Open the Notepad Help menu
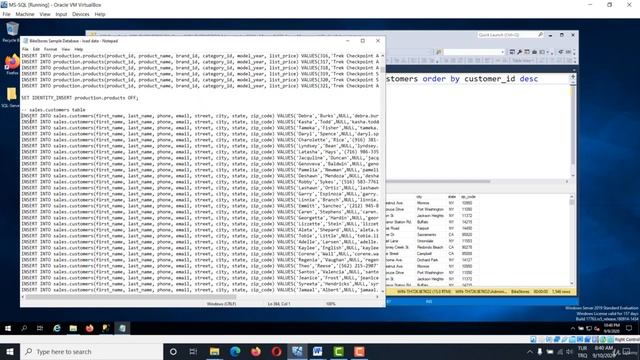The image size is (640, 360). coord(79,49)
